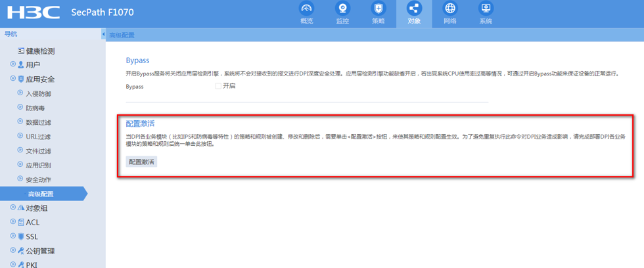644x268 pixels.
Task: Expand the ACL tree node
Action: coord(13,222)
